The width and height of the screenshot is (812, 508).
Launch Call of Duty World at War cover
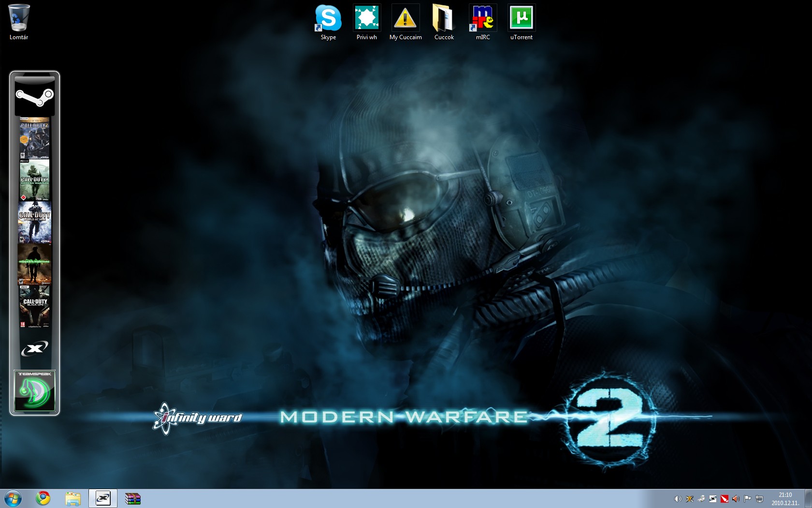coord(34,223)
